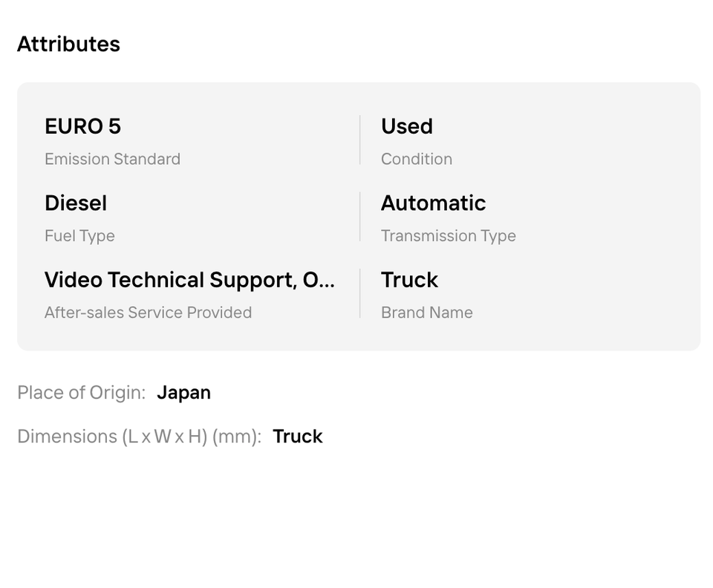Select the Japan origin value
This screenshot has width=713, height=588.
(x=183, y=393)
